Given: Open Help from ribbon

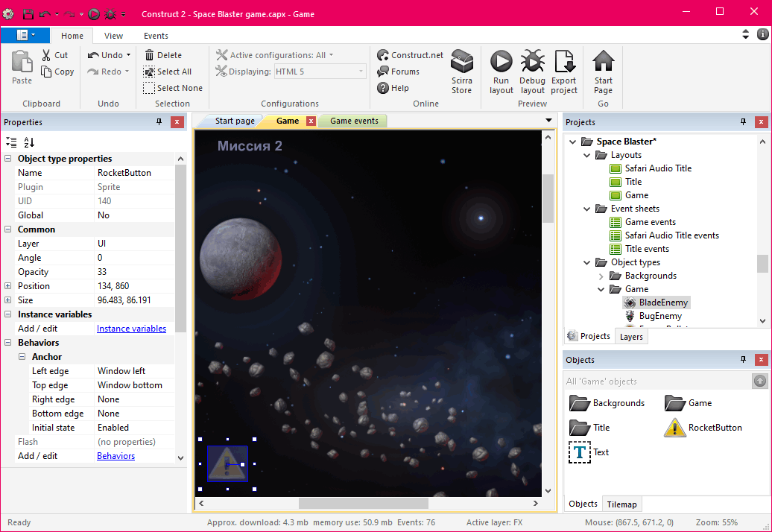Looking at the screenshot, I should point(393,88).
